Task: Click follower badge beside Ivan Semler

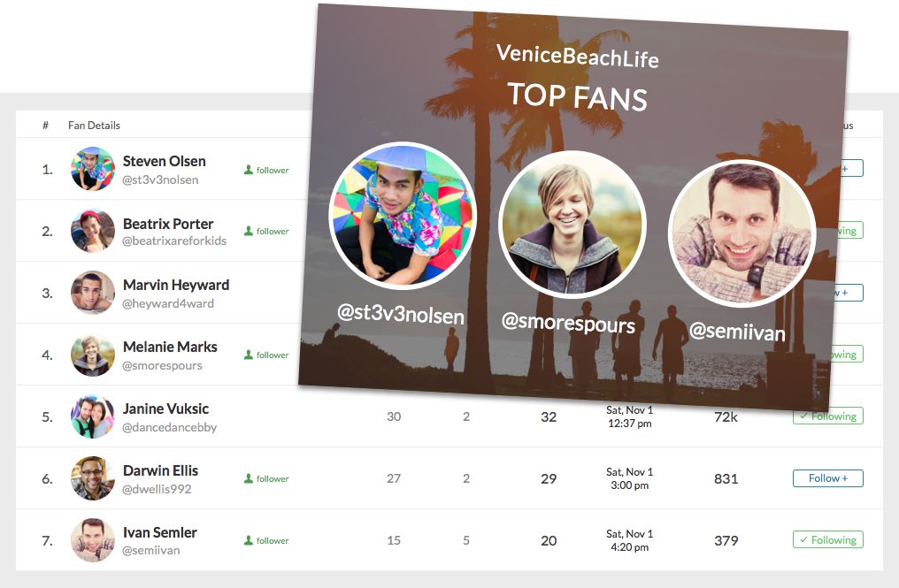Action: [266, 540]
